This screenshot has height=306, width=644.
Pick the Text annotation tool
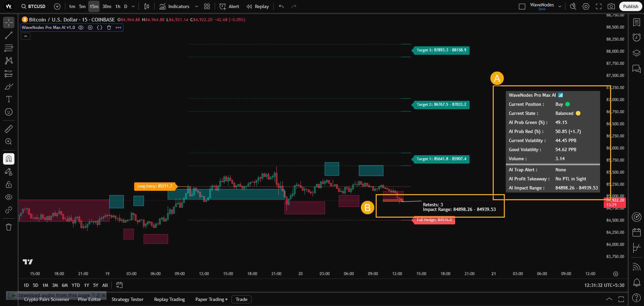(8, 99)
